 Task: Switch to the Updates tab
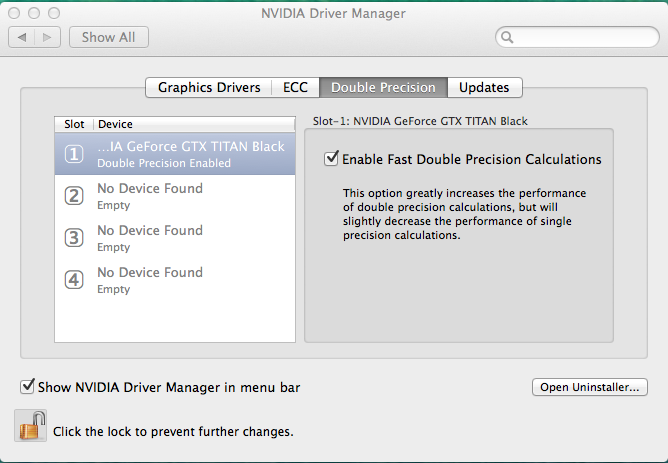tap(484, 87)
